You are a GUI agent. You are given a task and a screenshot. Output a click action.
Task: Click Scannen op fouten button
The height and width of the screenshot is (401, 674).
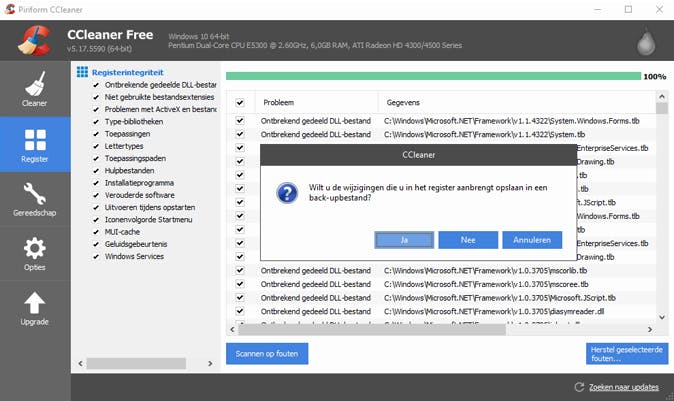coord(267,353)
